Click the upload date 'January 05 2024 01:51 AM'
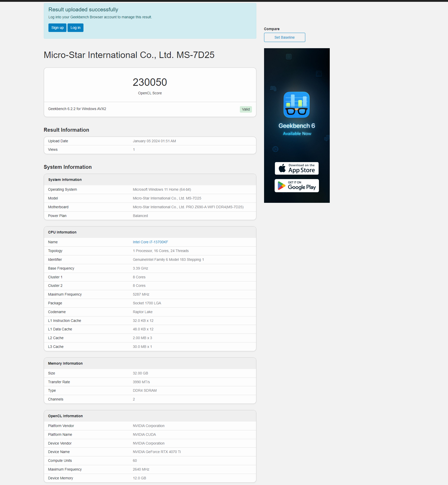Screen dimensions: 448x485 154,141
